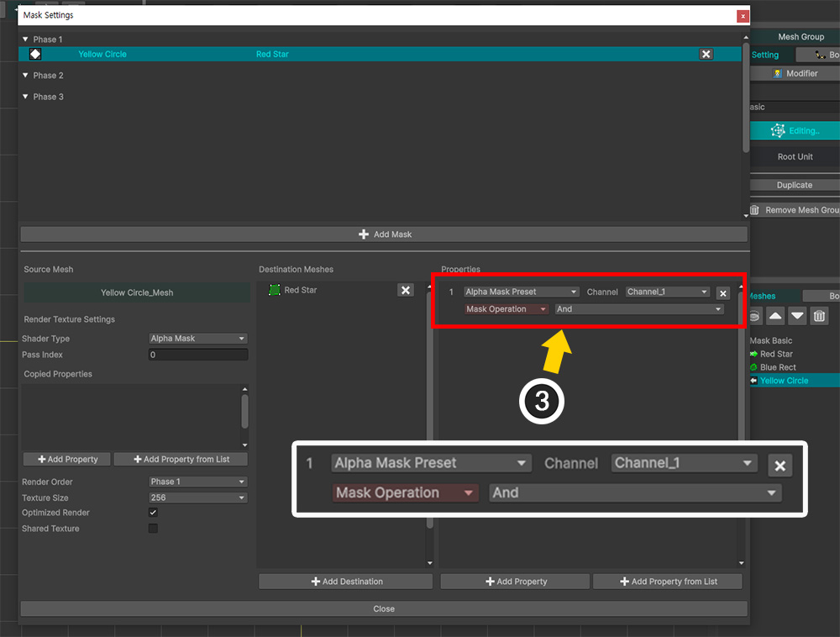The height and width of the screenshot is (637, 840).
Task: Click the Duplicate button
Action: point(795,185)
